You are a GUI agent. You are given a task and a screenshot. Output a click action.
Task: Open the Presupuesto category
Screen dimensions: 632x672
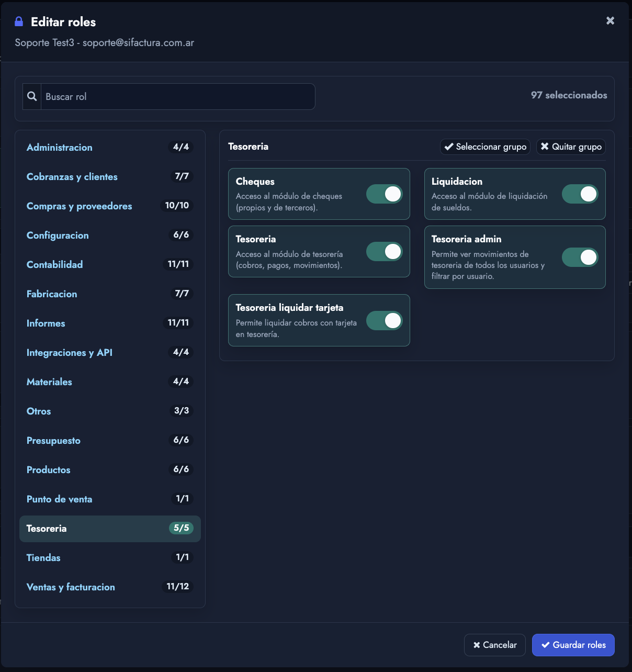click(110, 440)
